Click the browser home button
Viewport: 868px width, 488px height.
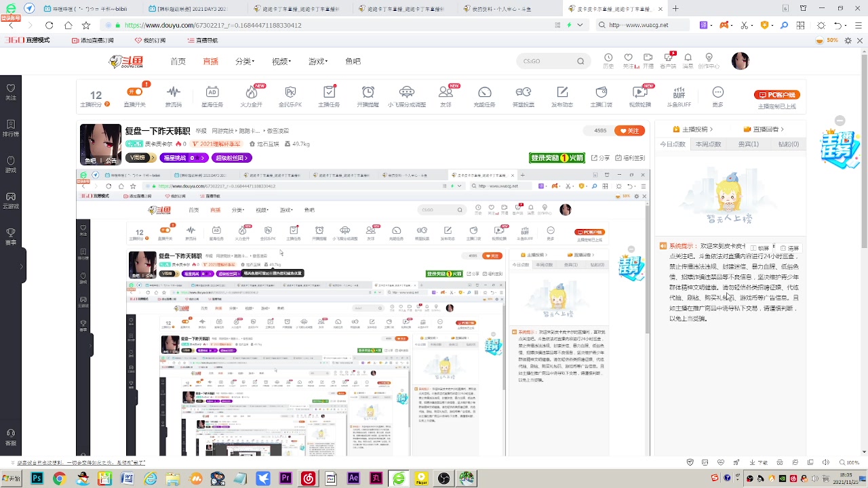(68, 25)
